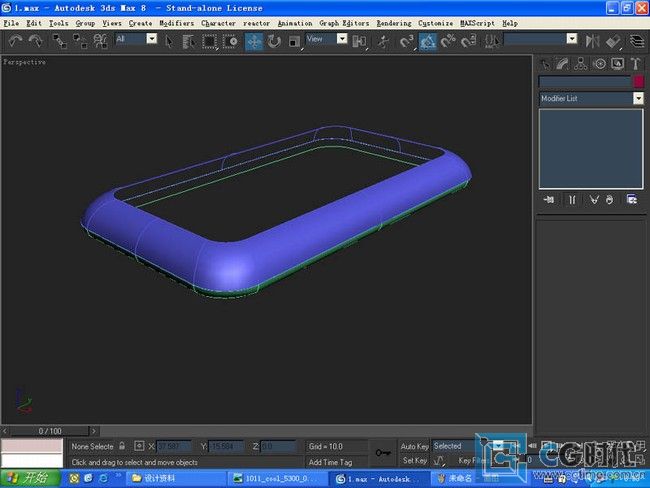The image size is (650, 488).
Task: Click the X coordinate field
Action: 174,447
